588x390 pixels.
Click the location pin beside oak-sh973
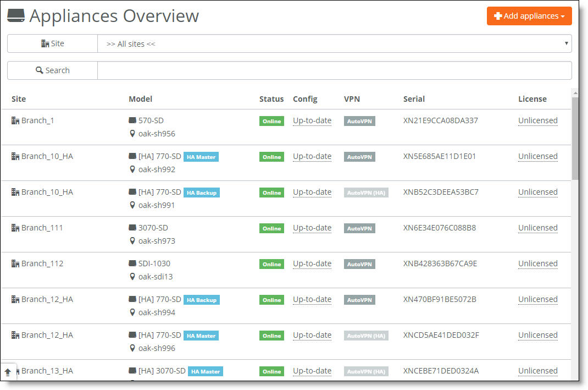(x=132, y=240)
